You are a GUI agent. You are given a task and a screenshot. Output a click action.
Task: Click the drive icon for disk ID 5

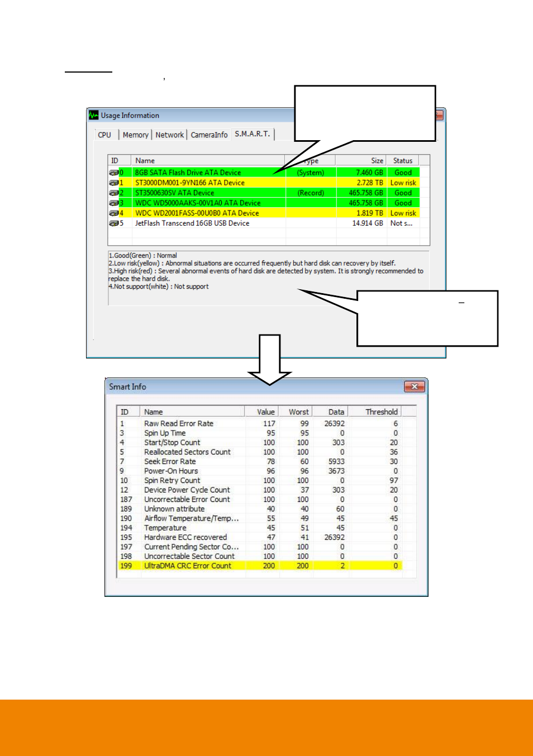point(113,223)
